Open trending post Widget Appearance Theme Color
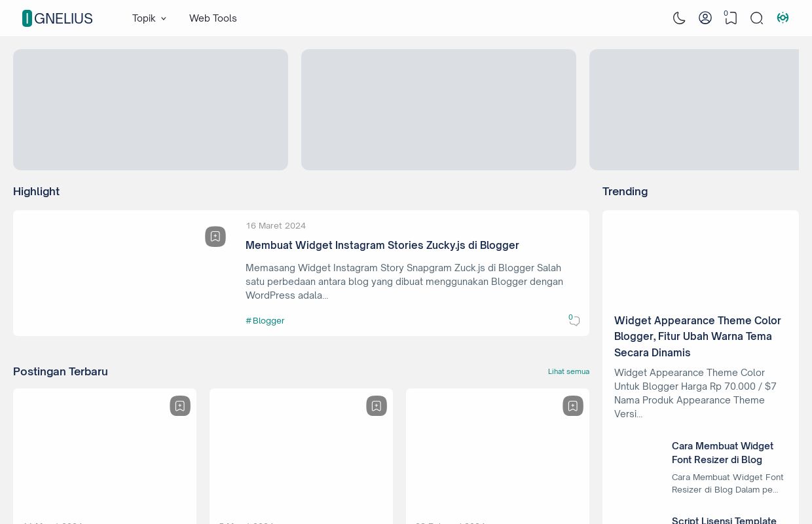The width and height of the screenshot is (812, 524). tap(697, 337)
